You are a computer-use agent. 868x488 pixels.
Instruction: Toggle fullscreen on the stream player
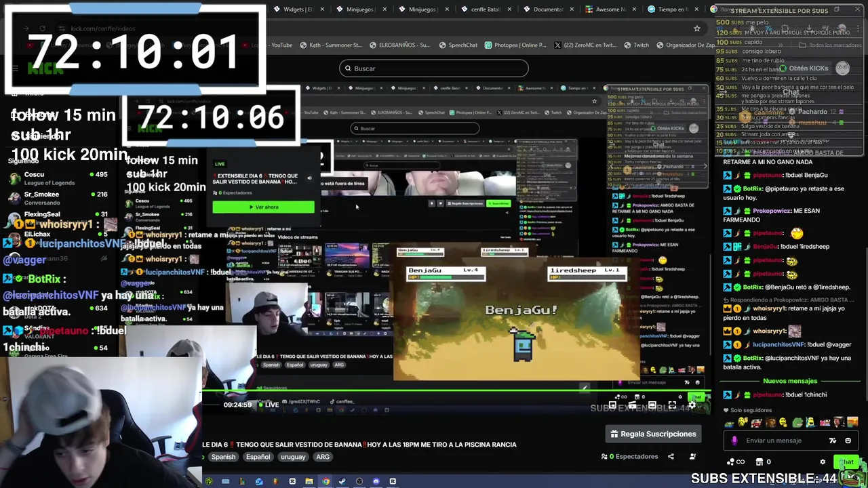tap(672, 405)
